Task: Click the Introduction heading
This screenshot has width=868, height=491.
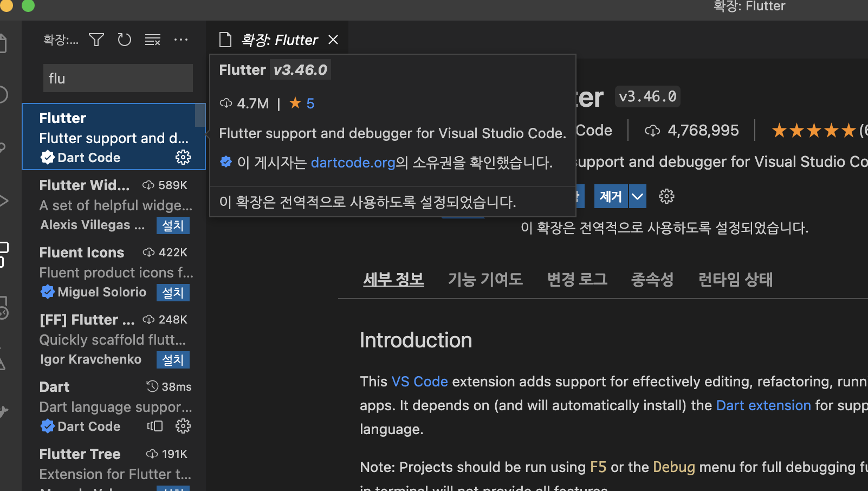Action: [x=416, y=340]
